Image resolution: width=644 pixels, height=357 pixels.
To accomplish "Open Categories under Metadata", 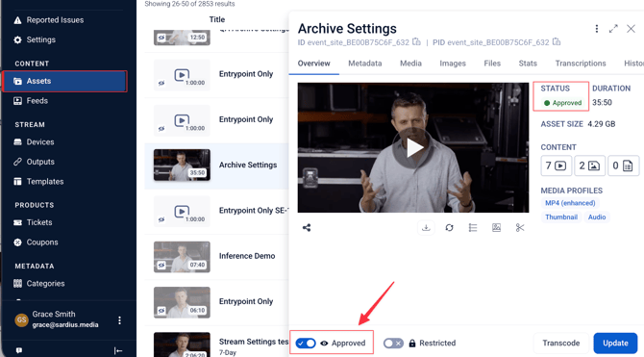I will click(x=39, y=283).
